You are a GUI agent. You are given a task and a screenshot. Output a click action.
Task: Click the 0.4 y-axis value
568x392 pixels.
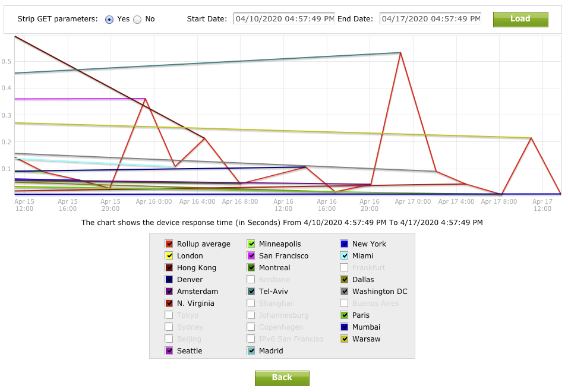point(7,88)
